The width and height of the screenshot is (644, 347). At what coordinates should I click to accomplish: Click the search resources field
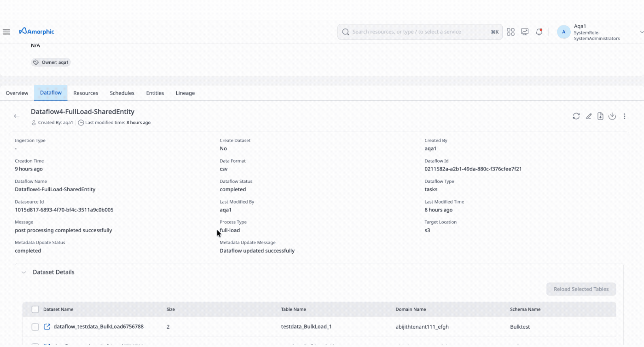click(420, 32)
